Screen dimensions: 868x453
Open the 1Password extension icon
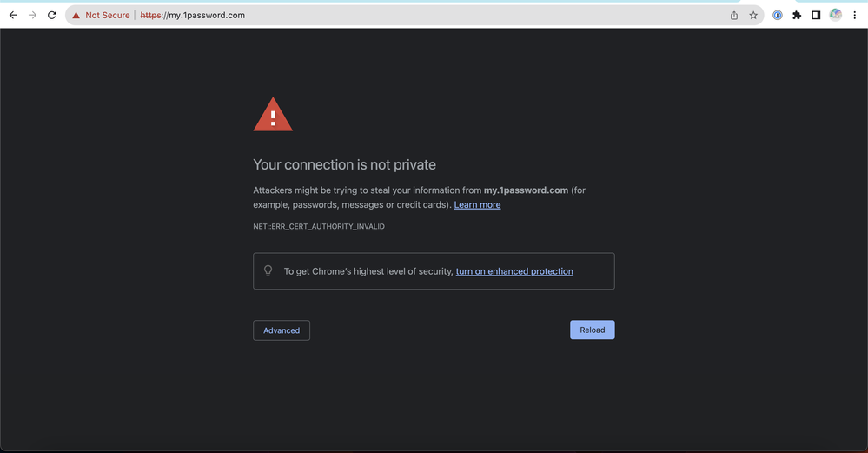click(778, 16)
